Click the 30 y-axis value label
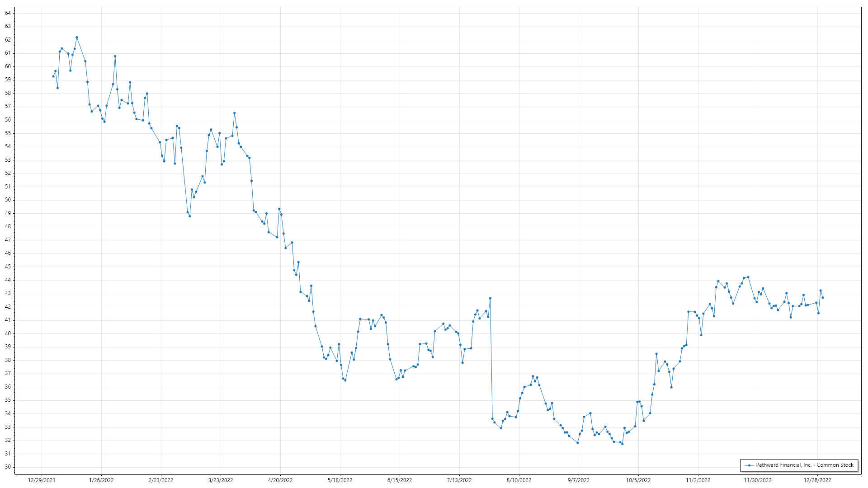 click(8, 467)
